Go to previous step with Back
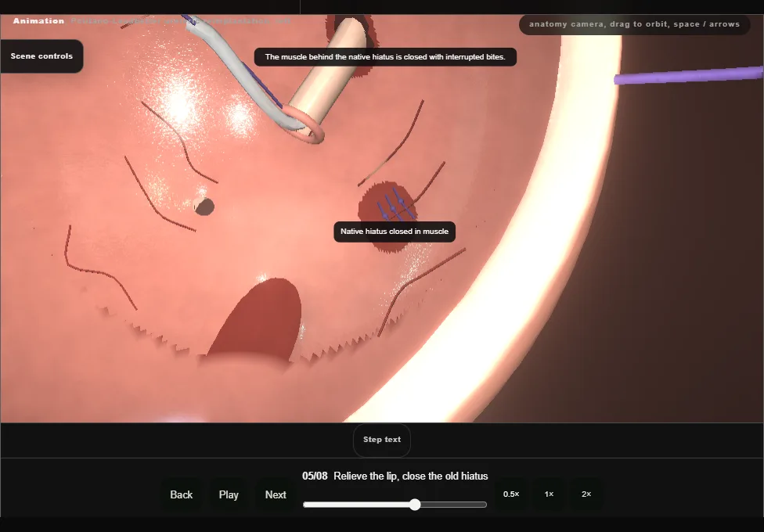The width and height of the screenshot is (764, 532). point(182,494)
